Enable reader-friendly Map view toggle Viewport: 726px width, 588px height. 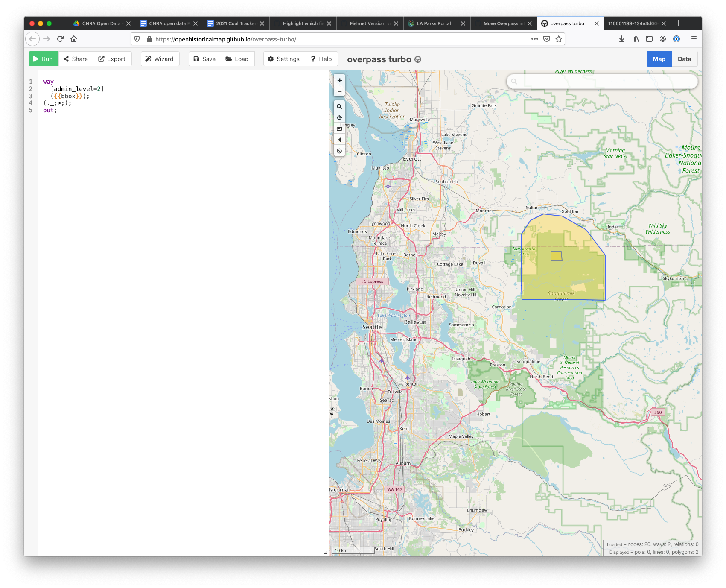[x=659, y=59]
